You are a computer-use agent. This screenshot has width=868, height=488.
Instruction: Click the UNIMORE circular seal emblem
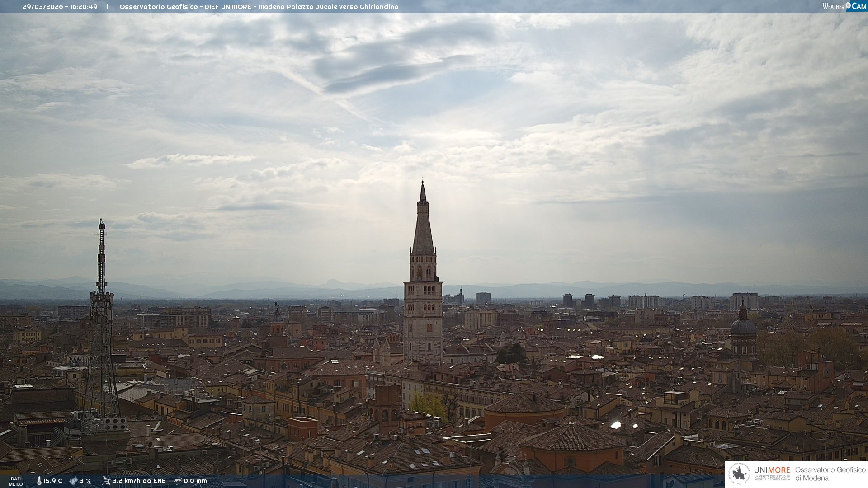pos(739,474)
